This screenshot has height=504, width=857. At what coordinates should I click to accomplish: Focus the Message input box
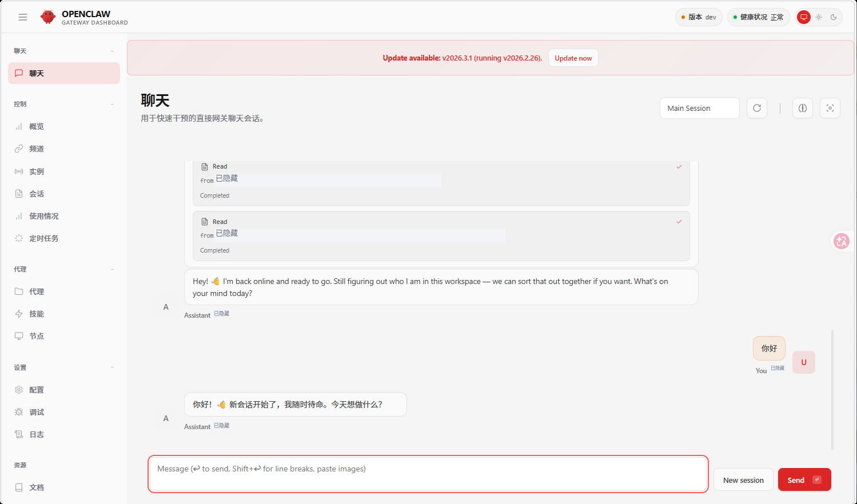tap(428, 474)
